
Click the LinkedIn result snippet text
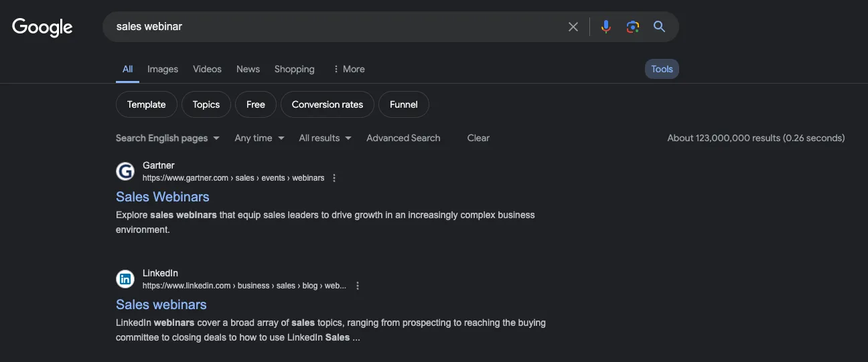click(x=331, y=330)
